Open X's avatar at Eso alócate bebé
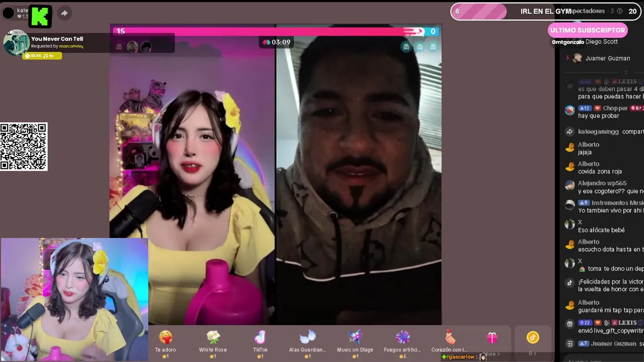Viewport: 644px width, 362px height. (570, 224)
